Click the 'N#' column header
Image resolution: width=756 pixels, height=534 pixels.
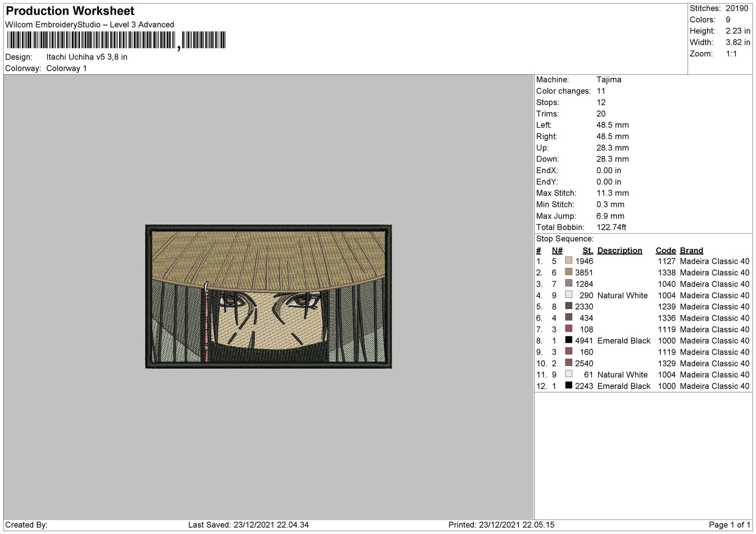point(557,251)
